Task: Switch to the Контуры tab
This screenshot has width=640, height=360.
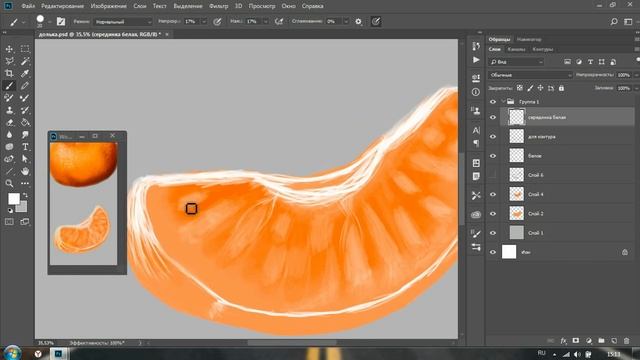Action: (x=543, y=49)
